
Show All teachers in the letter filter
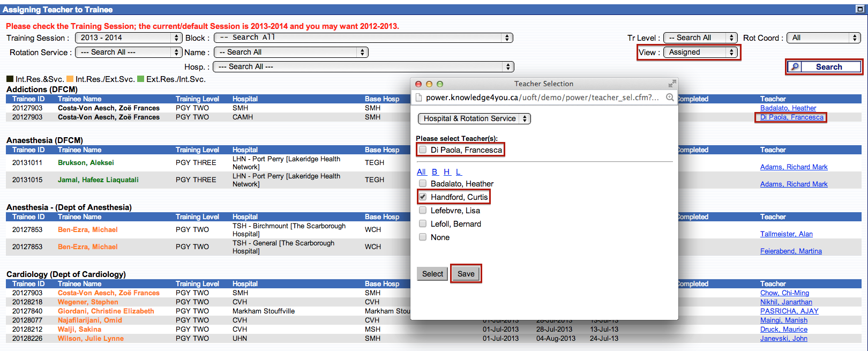pyautogui.click(x=421, y=172)
